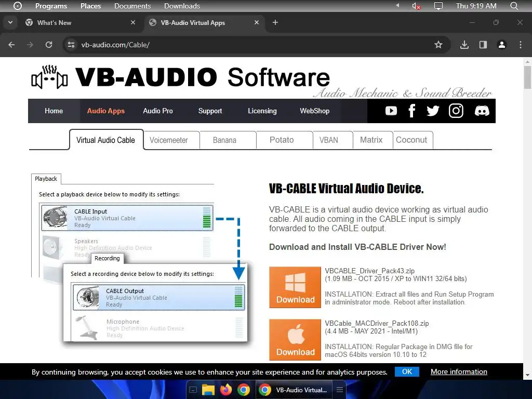Open the taskbar window list menu
Screen dimensions: 532x399
click(340, 390)
